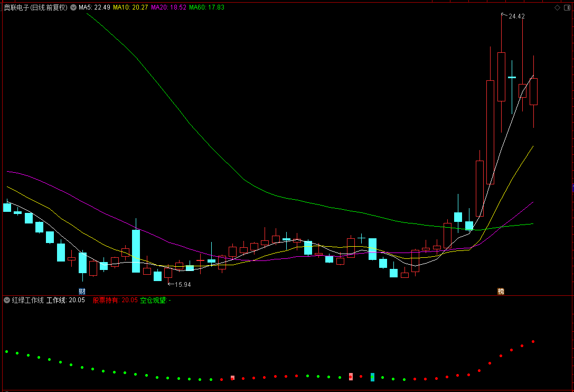Select the chart title 奥联电子(日线.前复权)
Screen dimensions: 574x392
tap(35, 7)
